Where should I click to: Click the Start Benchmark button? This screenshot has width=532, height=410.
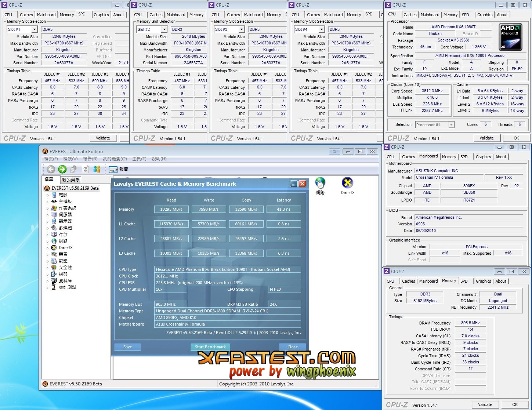210,347
